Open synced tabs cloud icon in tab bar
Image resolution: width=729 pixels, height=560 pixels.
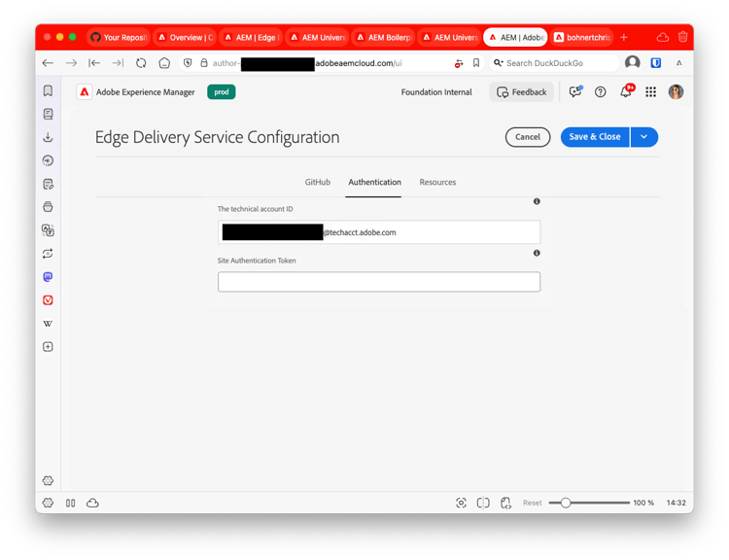[x=663, y=37]
